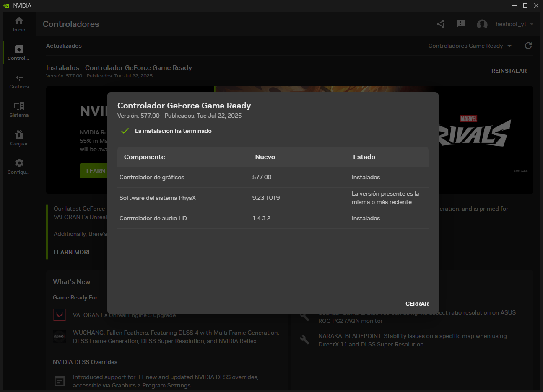
Task: Click the Controlador de audio HD row
Action: click(x=273, y=218)
